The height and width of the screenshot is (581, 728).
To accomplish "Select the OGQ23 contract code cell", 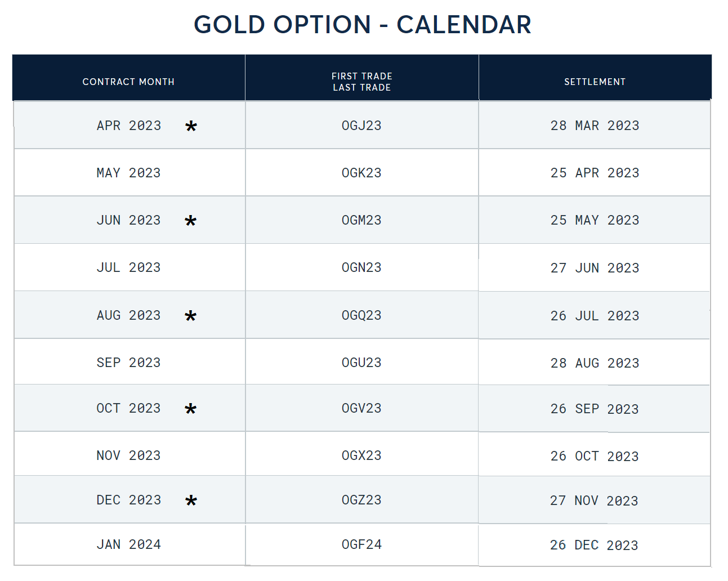I will (361, 315).
